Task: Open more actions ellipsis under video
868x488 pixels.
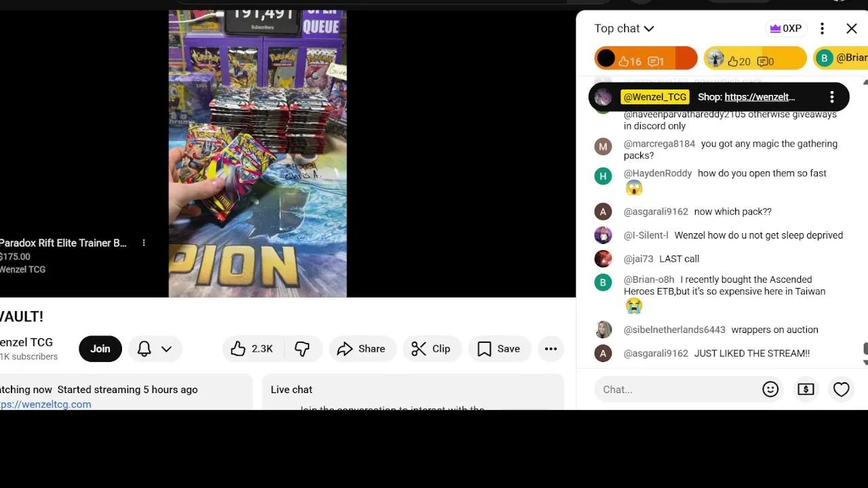Action: point(551,348)
